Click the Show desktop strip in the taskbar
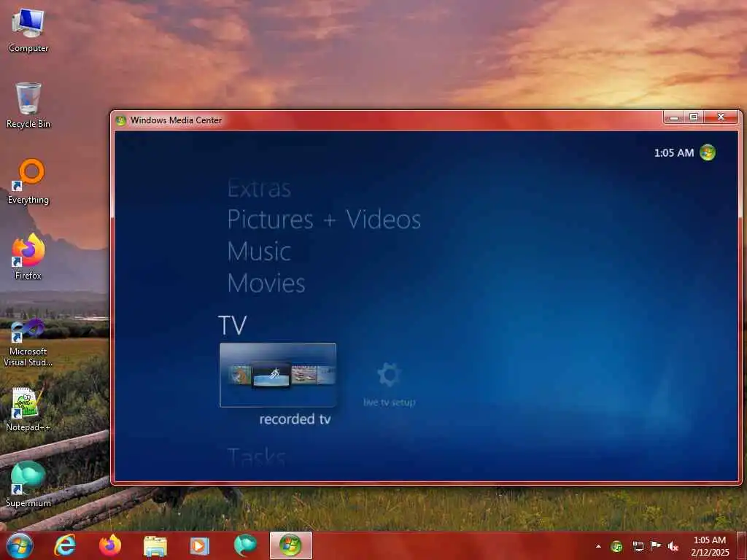 pyautogui.click(x=742, y=546)
